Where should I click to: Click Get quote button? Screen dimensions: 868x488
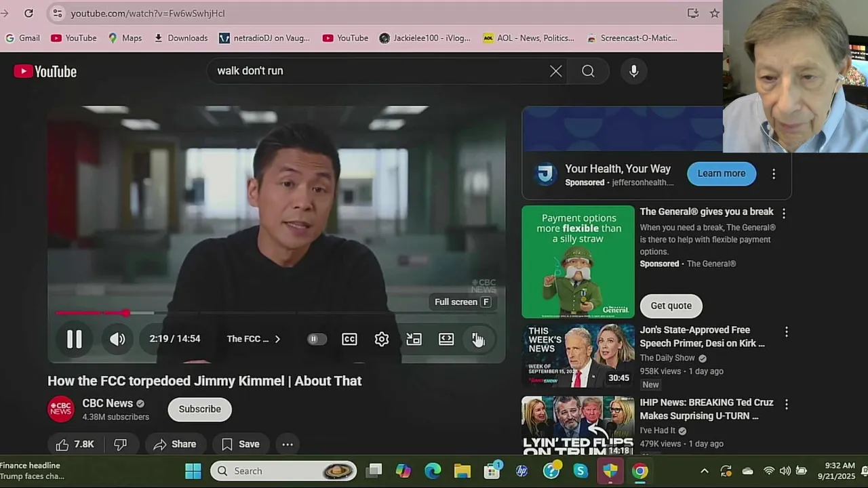[671, 306]
